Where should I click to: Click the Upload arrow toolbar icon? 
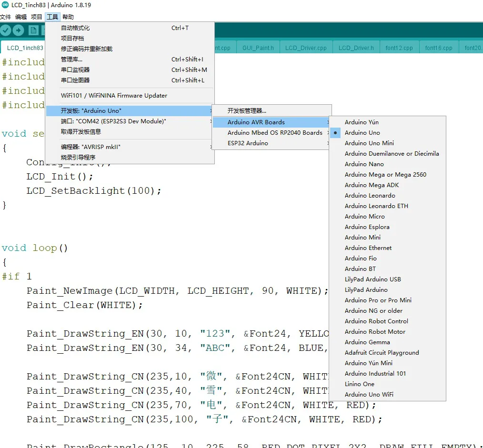click(x=18, y=30)
